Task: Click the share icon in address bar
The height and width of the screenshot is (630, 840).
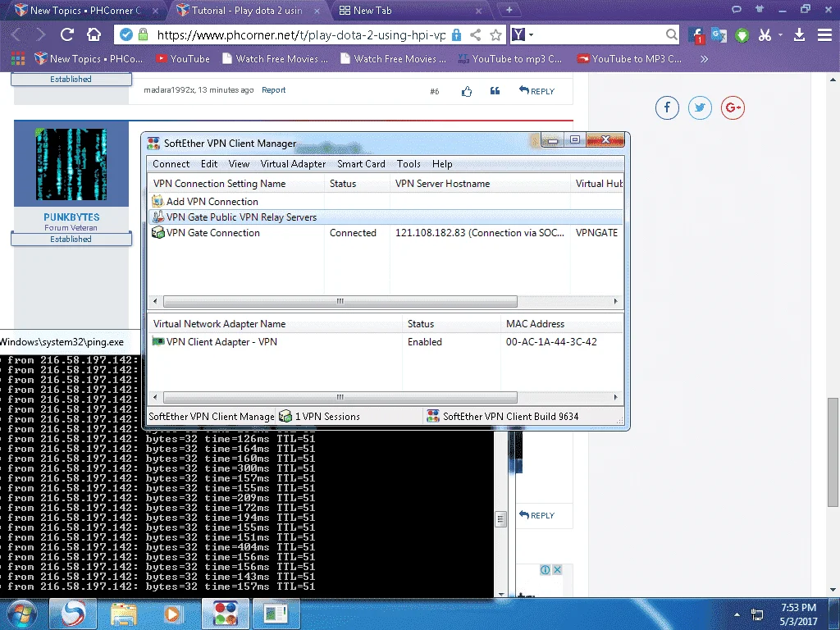Action: click(475, 34)
